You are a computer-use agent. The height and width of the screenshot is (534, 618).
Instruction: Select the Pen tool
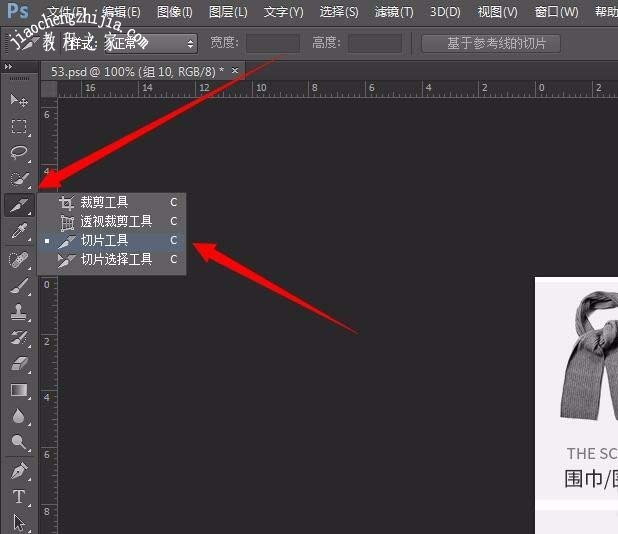[x=19, y=471]
